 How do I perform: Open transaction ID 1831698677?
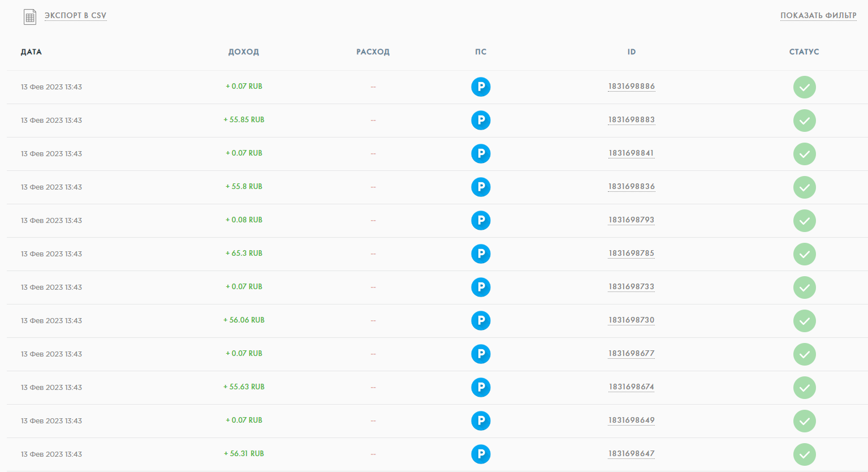[x=632, y=354]
